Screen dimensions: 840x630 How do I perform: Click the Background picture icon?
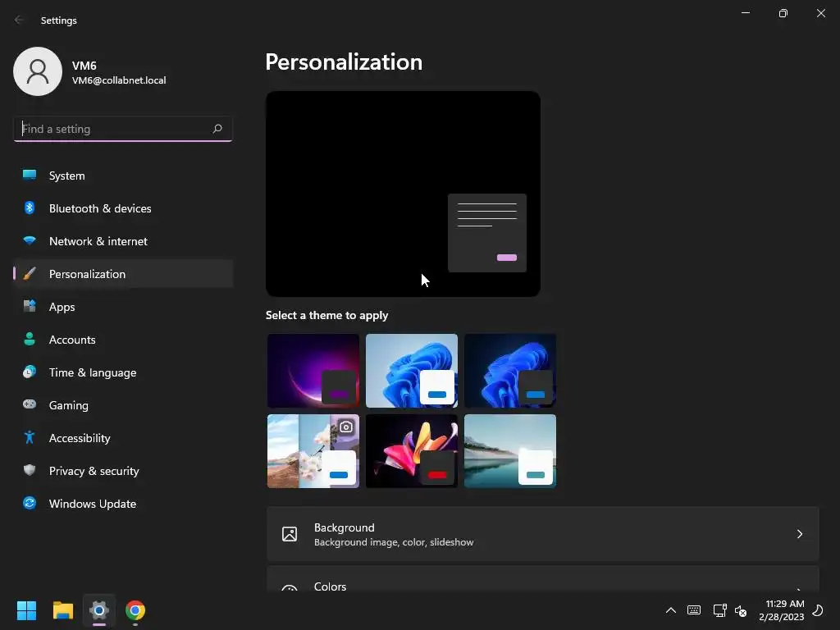[290, 534]
